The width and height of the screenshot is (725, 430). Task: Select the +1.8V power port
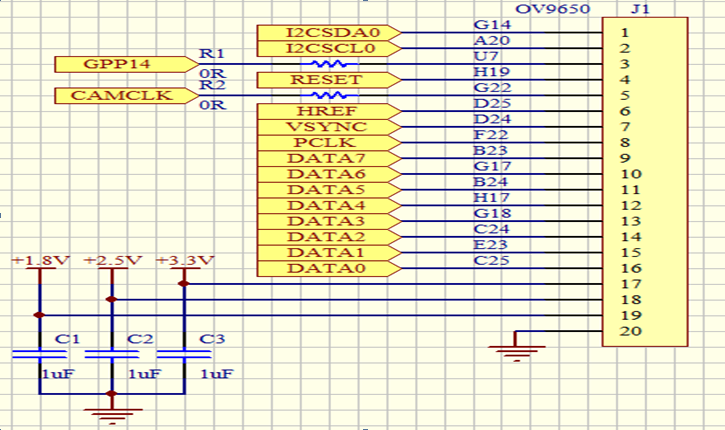coord(40,268)
